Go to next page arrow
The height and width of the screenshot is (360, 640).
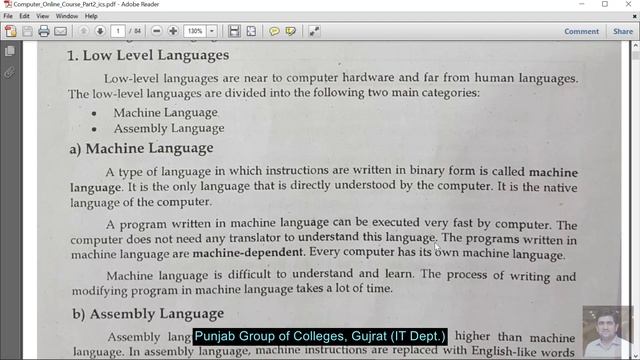(100, 31)
